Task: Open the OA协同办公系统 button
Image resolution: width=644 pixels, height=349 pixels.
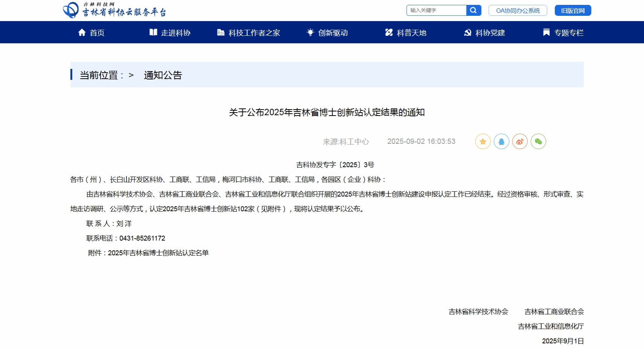Action: click(517, 11)
